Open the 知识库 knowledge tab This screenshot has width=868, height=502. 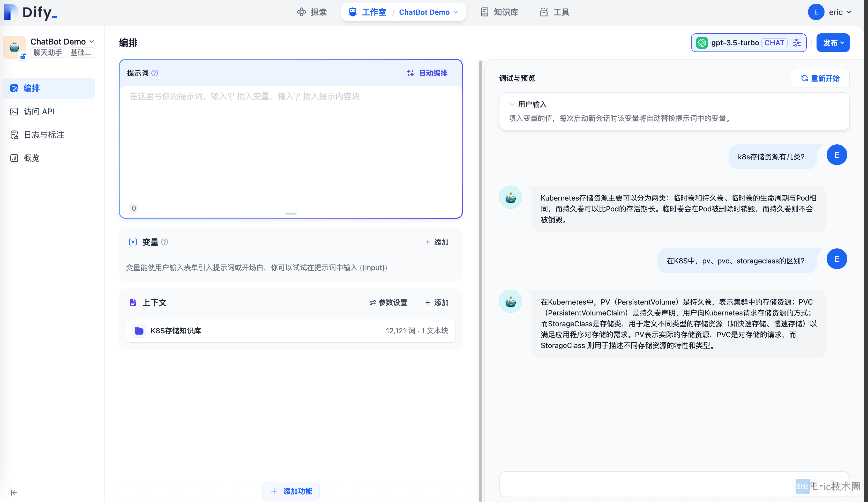tap(499, 12)
